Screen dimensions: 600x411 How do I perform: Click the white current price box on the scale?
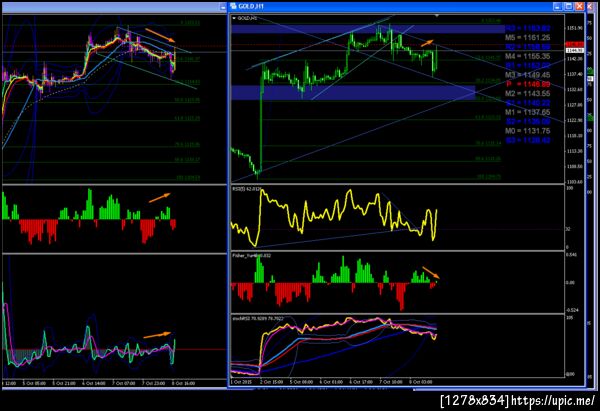[575, 51]
